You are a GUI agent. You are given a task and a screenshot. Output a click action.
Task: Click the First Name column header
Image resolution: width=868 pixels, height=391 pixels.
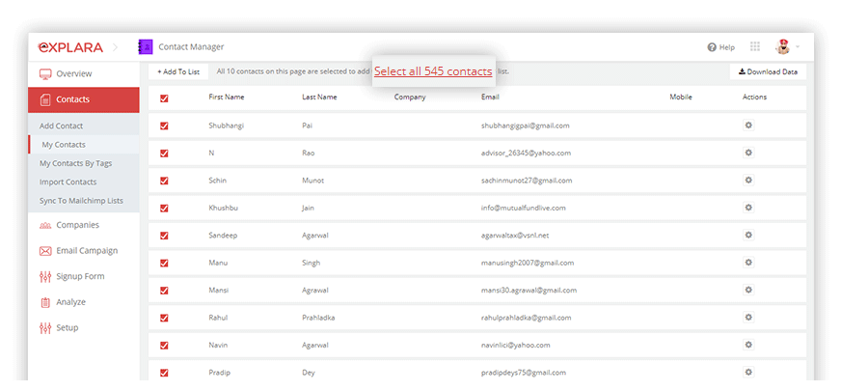[x=227, y=97]
